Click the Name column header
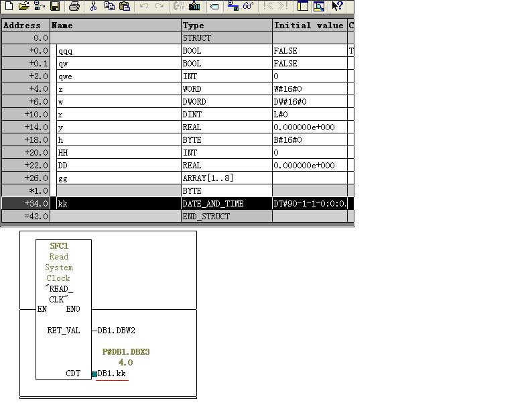Screen dimensions: 532x403 tap(115, 25)
